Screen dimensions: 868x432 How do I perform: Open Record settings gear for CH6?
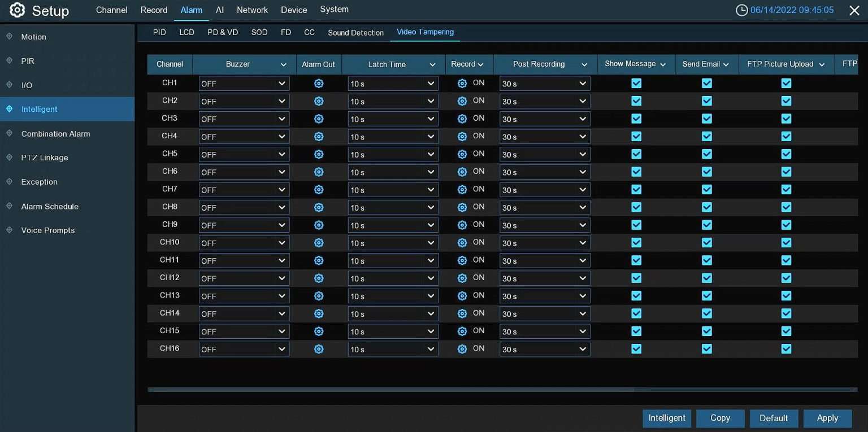462,172
